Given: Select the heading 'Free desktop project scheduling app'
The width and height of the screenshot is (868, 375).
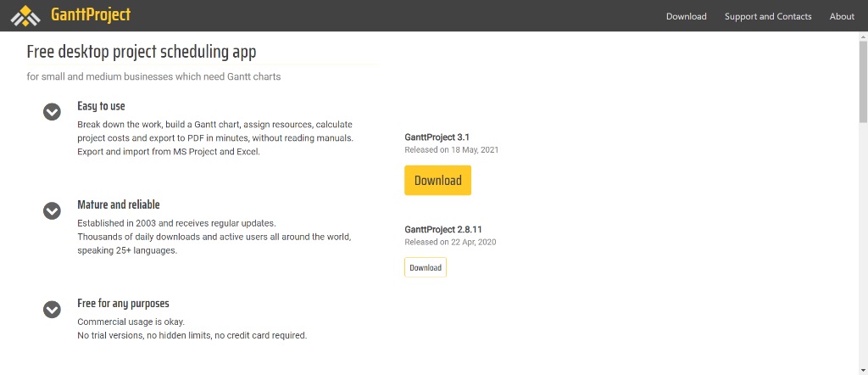Looking at the screenshot, I should pos(142,52).
